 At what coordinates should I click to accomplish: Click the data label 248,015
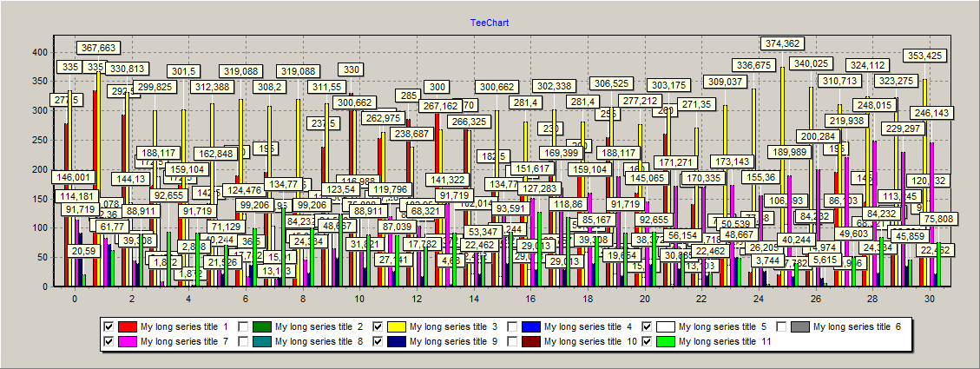tap(874, 105)
